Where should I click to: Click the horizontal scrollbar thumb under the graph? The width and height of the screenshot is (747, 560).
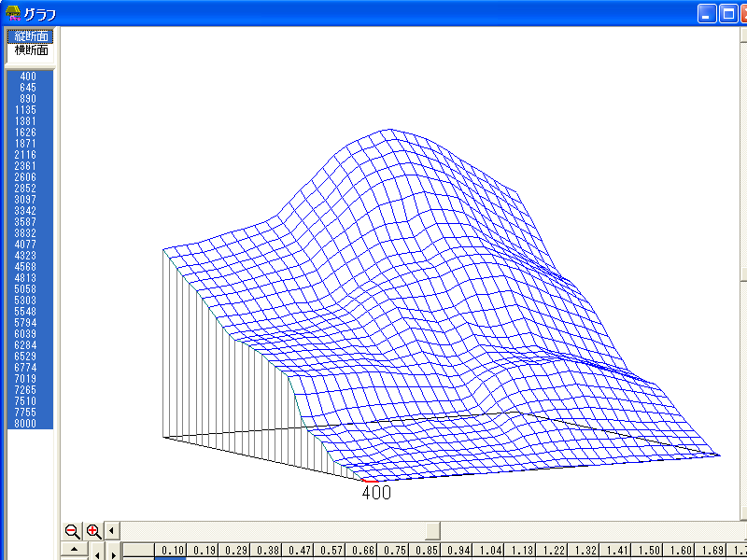click(432, 530)
